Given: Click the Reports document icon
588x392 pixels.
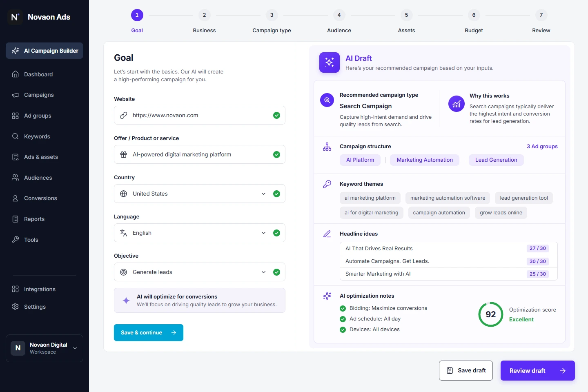Looking at the screenshot, I should 16,219.
